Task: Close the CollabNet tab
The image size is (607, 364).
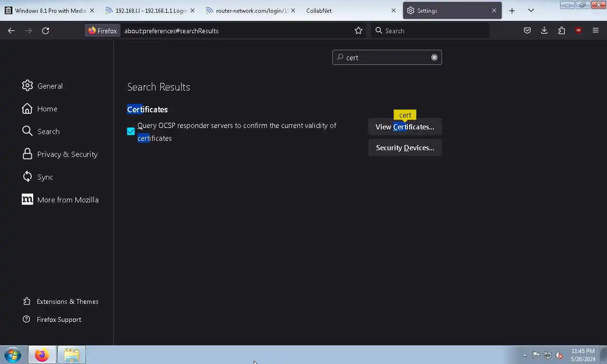Action: 393,10
